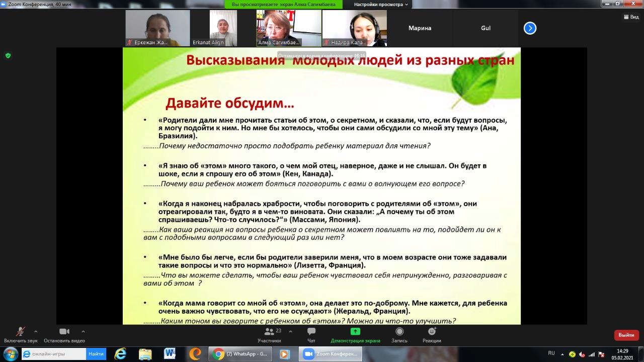Start recording with Запись icon

tap(399, 332)
